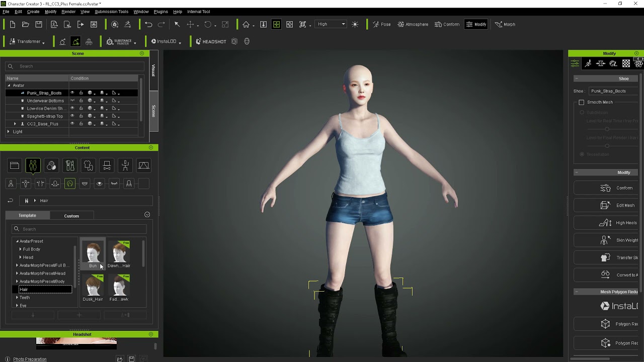Open the Motion pose tab in Modify panel
Screen dimensions: 644x362
[x=588, y=63]
